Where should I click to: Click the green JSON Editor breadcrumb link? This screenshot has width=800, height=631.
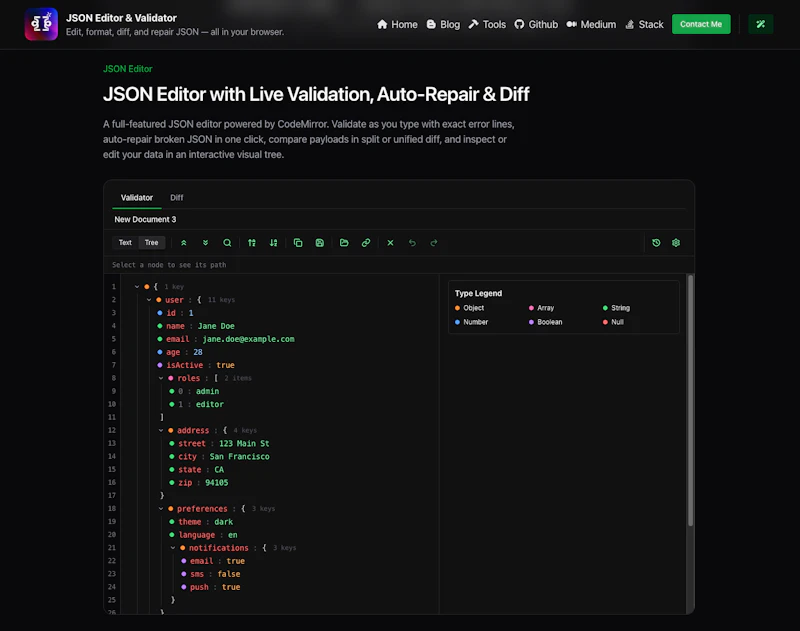pos(128,69)
